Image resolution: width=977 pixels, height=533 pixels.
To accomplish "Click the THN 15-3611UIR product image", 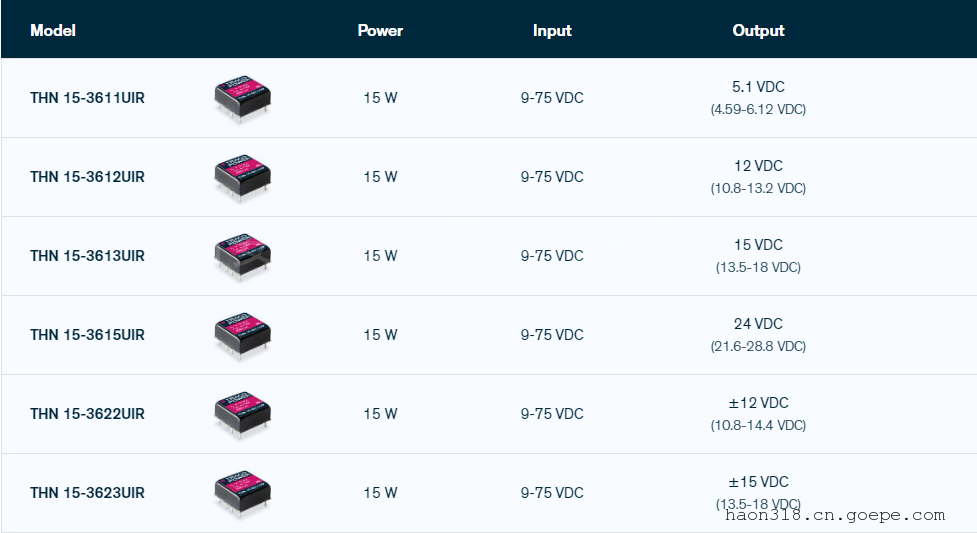I will pos(243,99).
